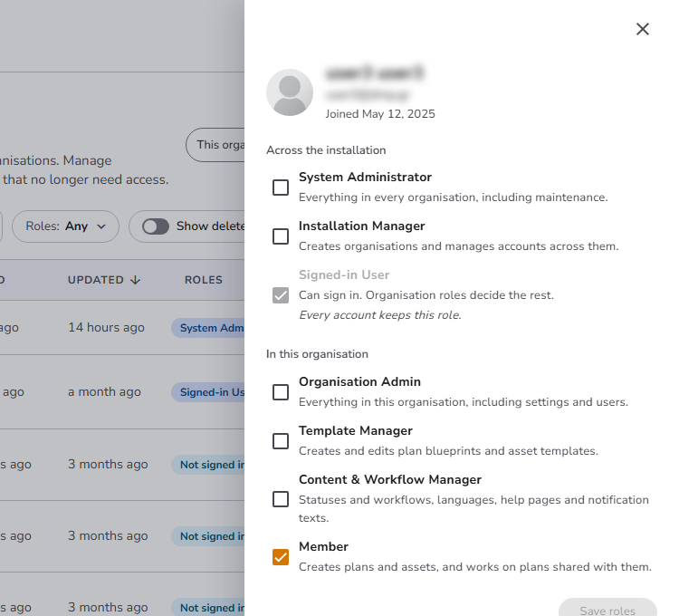The image size is (679, 616).
Task: Enable the Template Manager checkbox
Action: point(281,441)
